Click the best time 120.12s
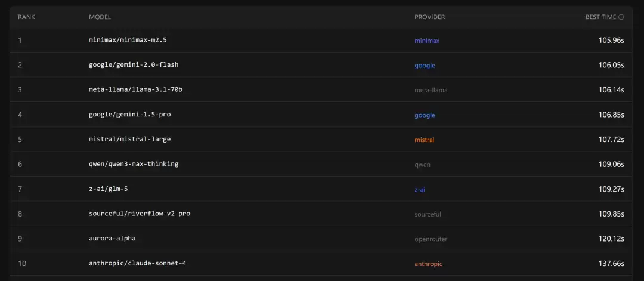The width and height of the screenshot is (644, 281). coord(611,239)
